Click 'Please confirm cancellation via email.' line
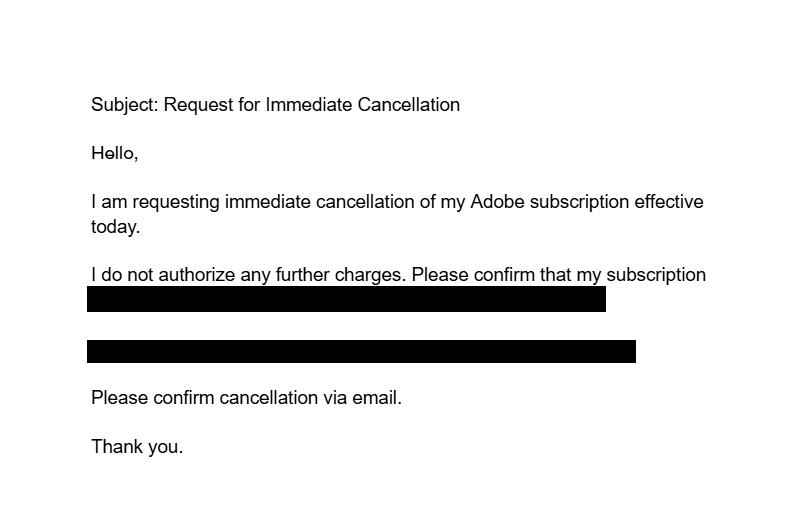797x521 pixels. 246,398
